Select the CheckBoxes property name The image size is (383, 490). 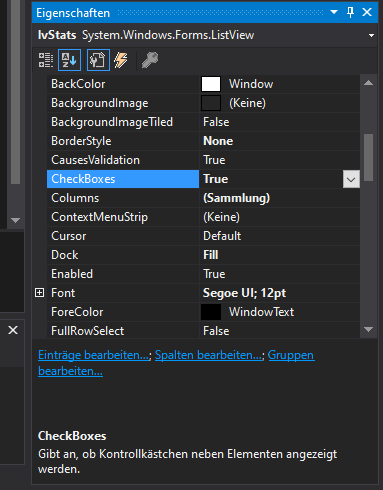tap(83, 179)
